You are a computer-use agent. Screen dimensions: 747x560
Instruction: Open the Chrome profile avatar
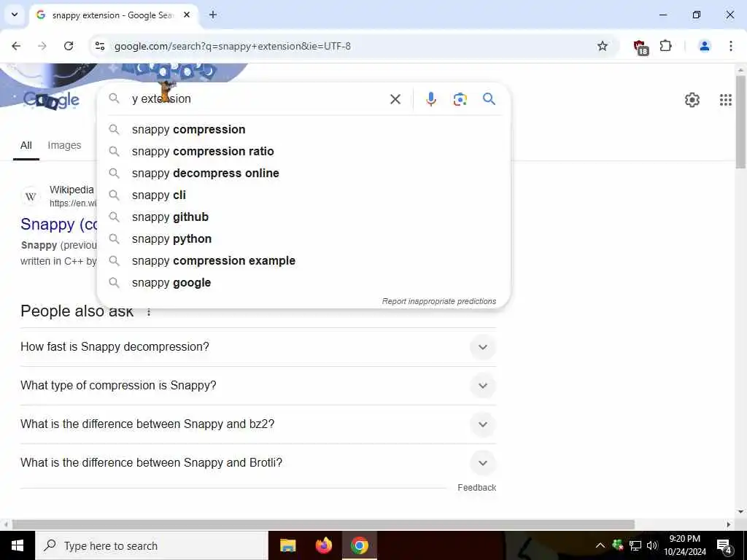(x=704, y=46)
